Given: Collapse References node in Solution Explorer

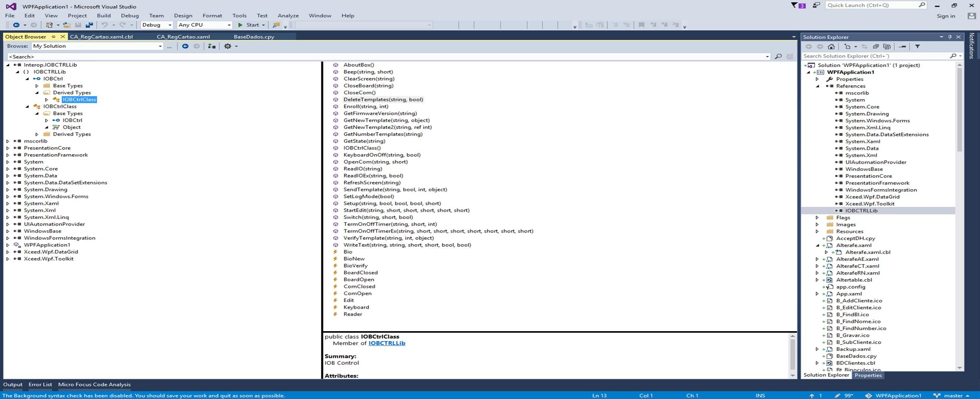Looking at the screenshot, I should click(x=817, y=86).
